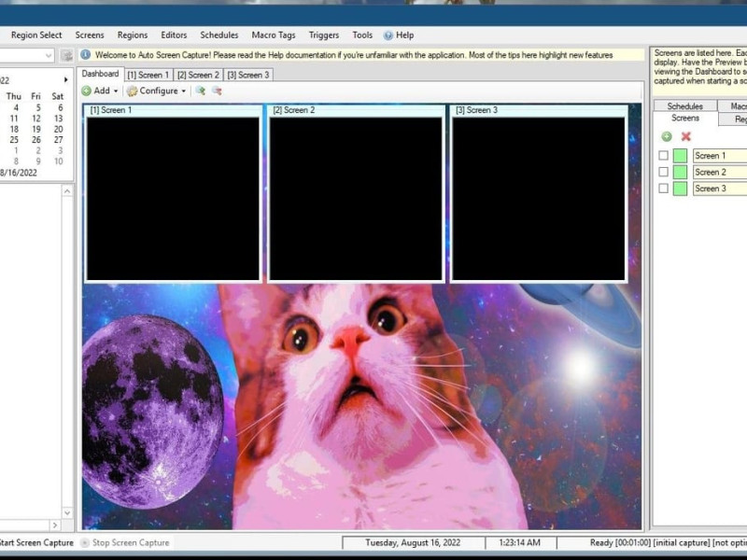Select calendar date 20

pos(58,129)
